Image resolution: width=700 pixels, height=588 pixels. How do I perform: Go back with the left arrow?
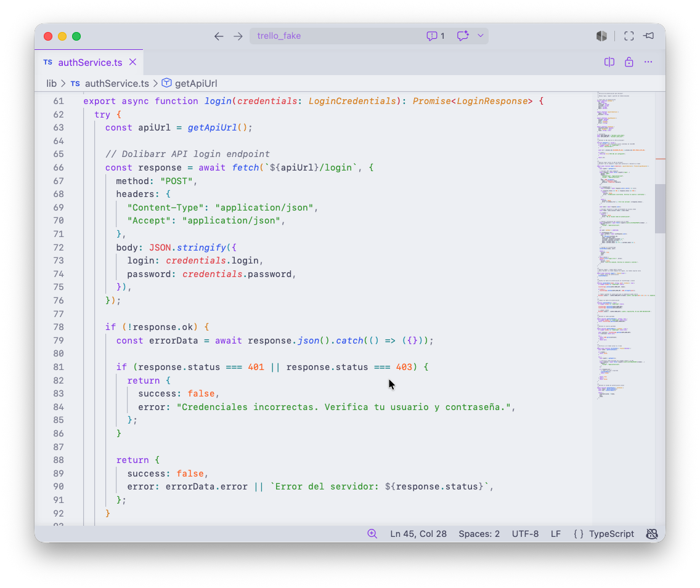218,36
